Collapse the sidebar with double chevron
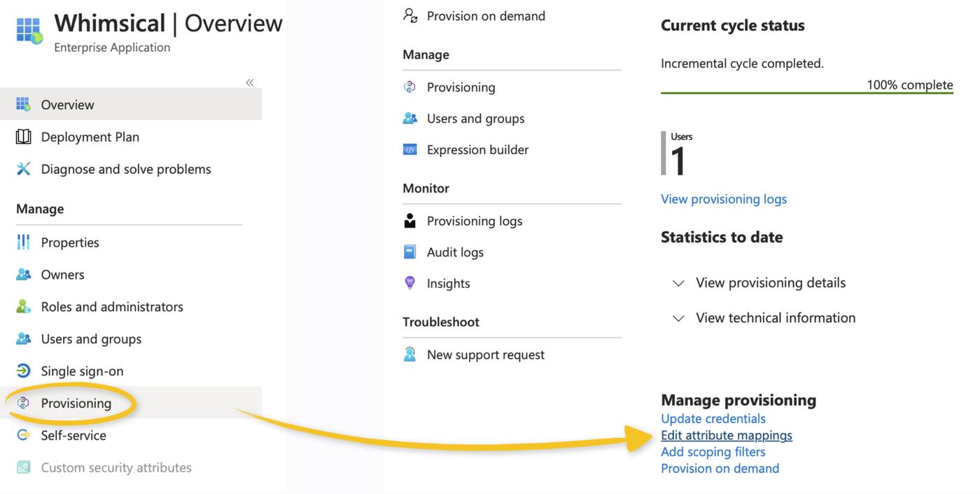The image size is (980, 494). point(250,83)
